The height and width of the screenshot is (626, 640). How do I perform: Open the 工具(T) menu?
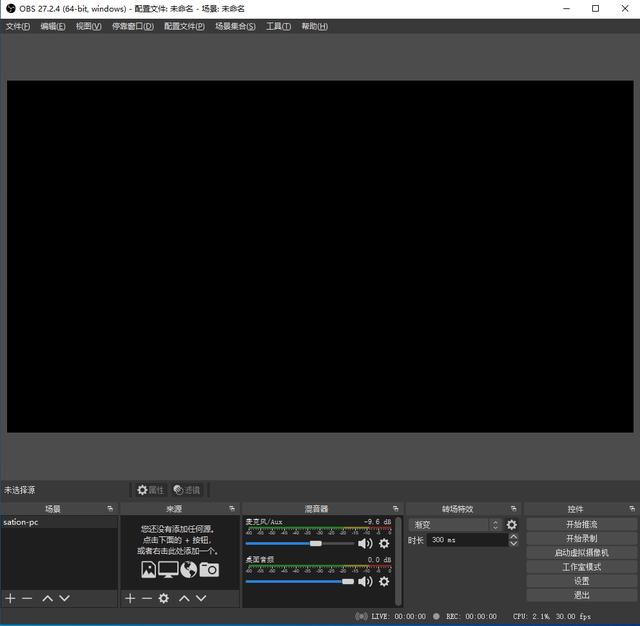(278, 26)
